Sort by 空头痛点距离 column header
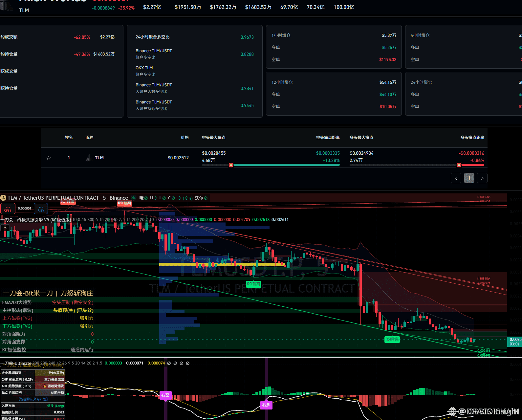Viewport: 522px width, 420px height. (328, 138)
